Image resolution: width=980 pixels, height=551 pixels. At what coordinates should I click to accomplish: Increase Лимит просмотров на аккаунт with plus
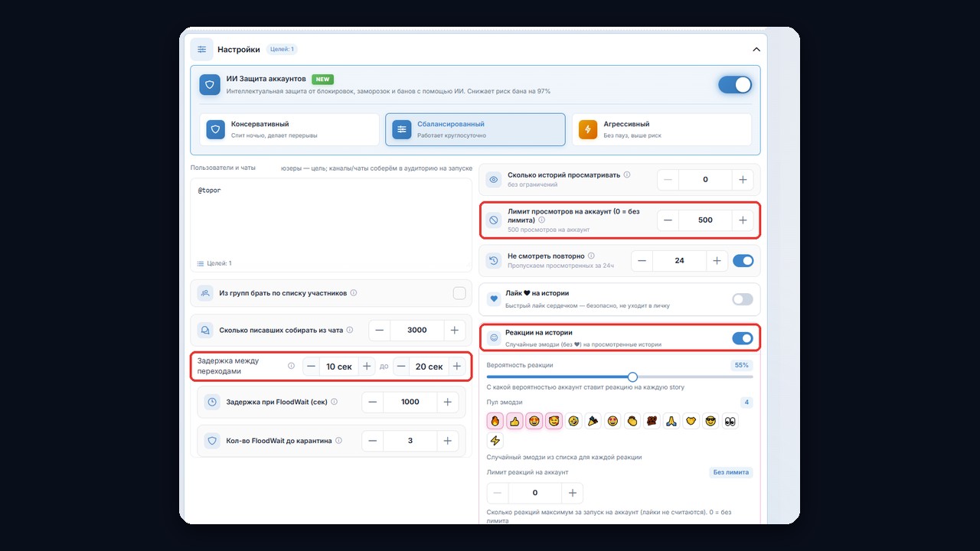click(x=743, y=220)
